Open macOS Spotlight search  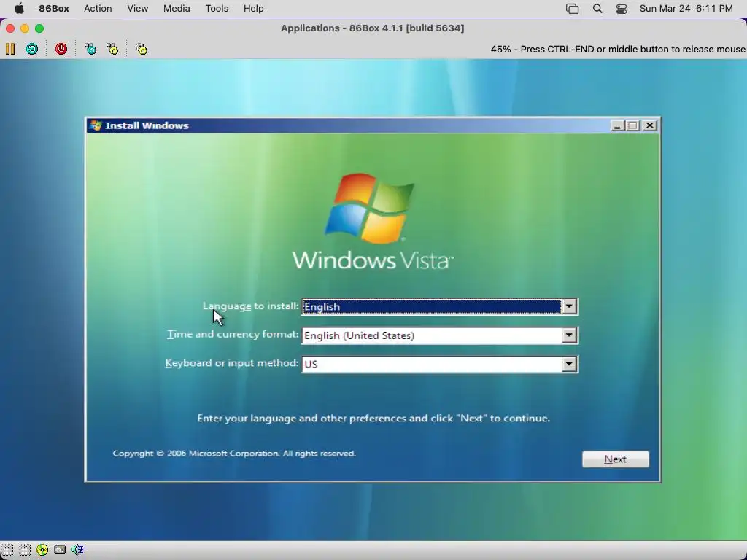tap(597, 9)
